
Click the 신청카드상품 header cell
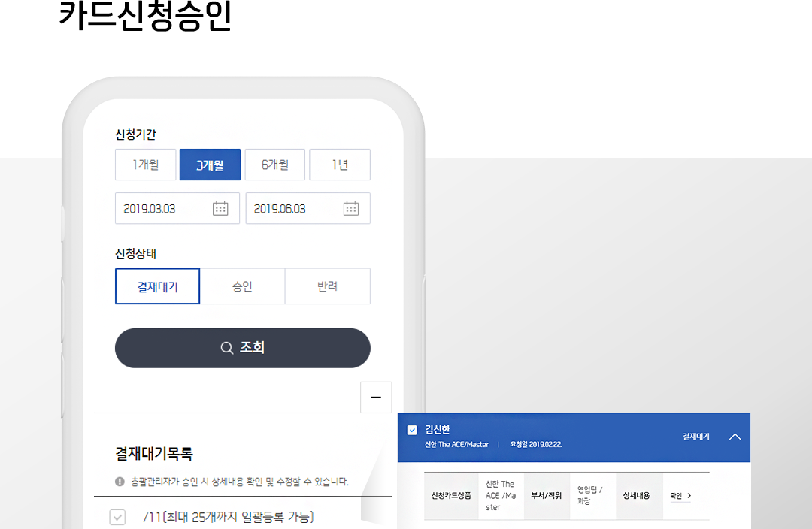pos(451,496)
